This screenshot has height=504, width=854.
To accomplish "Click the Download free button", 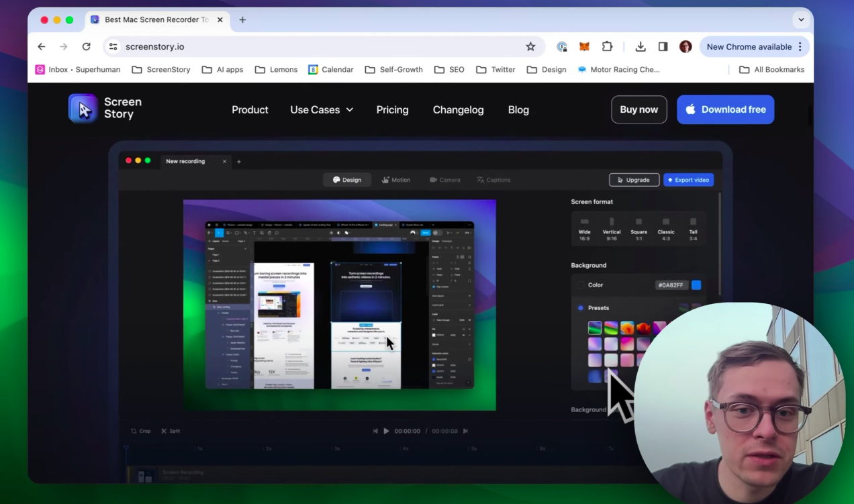I will tap(725, 109).
